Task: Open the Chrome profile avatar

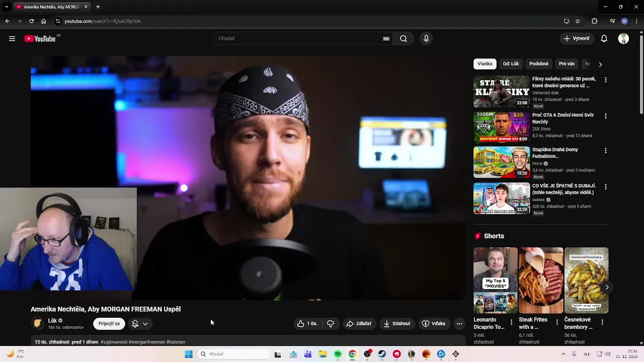Action: coord(624,21)
